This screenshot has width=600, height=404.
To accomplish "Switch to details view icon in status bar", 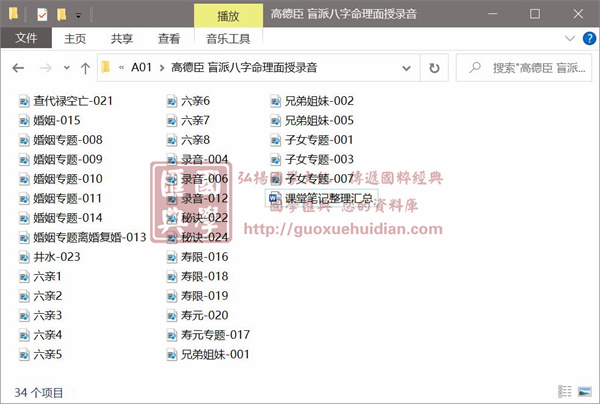I will [x=565, y=391].
